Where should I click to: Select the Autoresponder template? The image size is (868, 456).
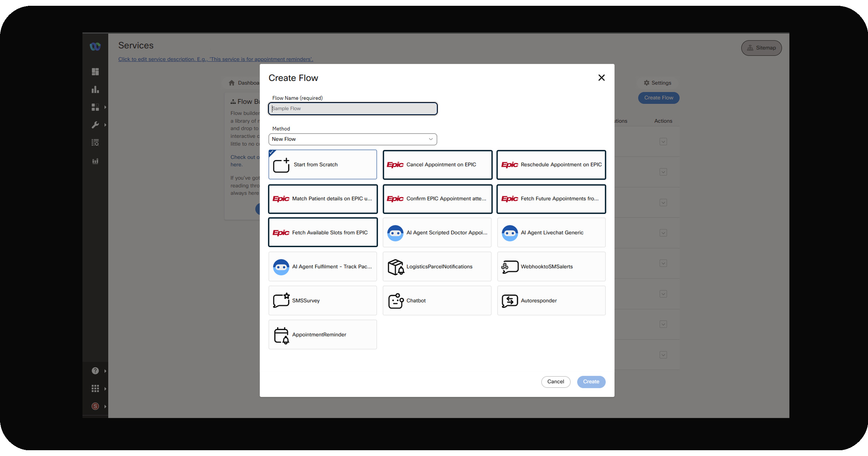pyautogui.click(x=551, y=301)
